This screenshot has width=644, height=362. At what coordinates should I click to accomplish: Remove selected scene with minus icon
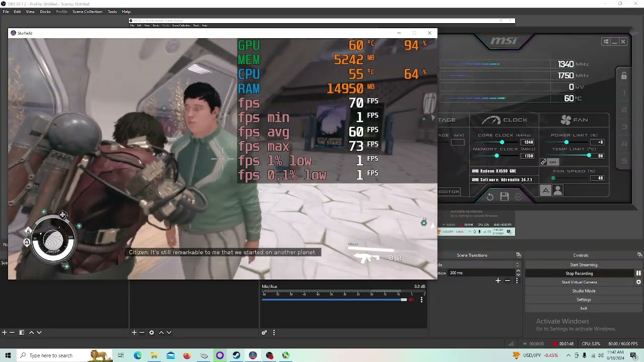point(12,332)
